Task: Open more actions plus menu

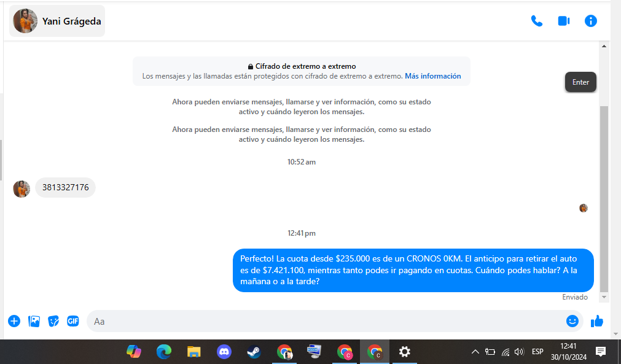Action: click(x=14, y=321)
